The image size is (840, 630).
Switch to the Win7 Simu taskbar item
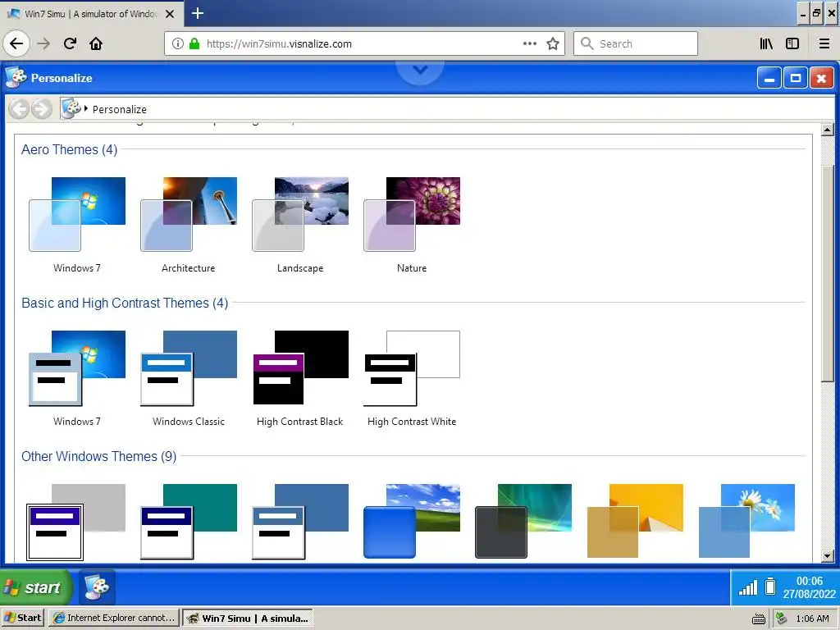tap(248, 618)
